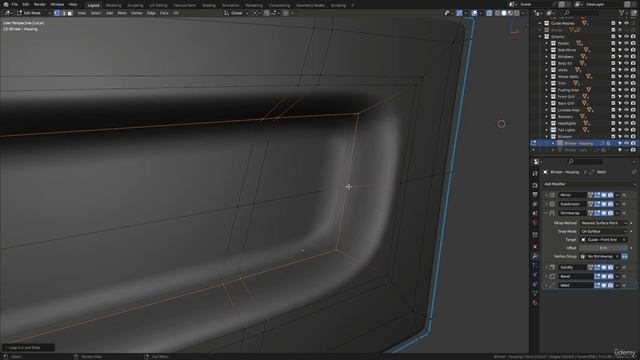Open the Window menu

57,4
